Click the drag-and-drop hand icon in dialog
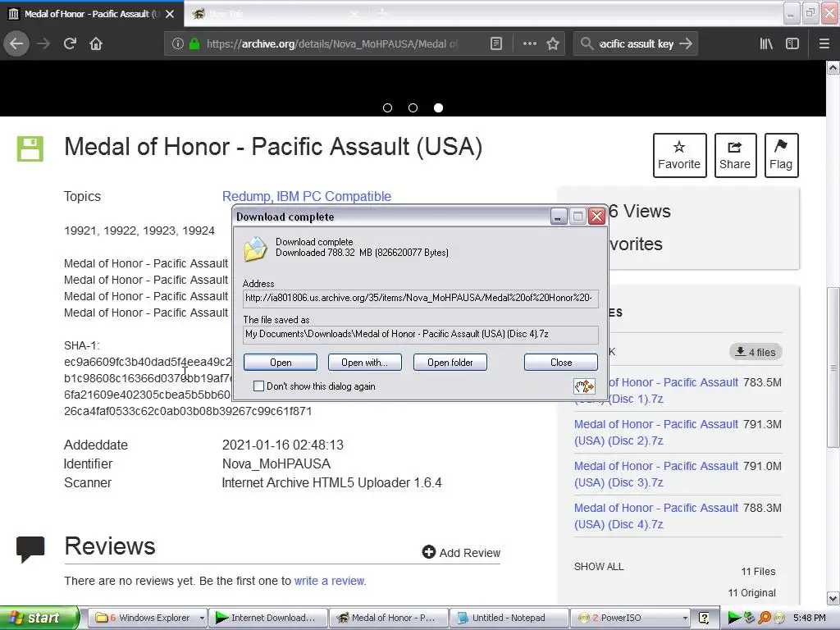 (584, 386)
